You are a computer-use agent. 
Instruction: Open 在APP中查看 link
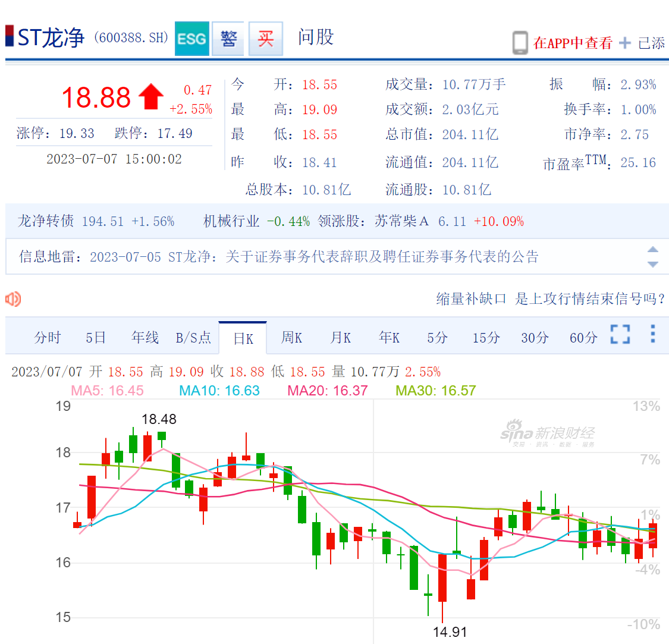coord(573,43)
